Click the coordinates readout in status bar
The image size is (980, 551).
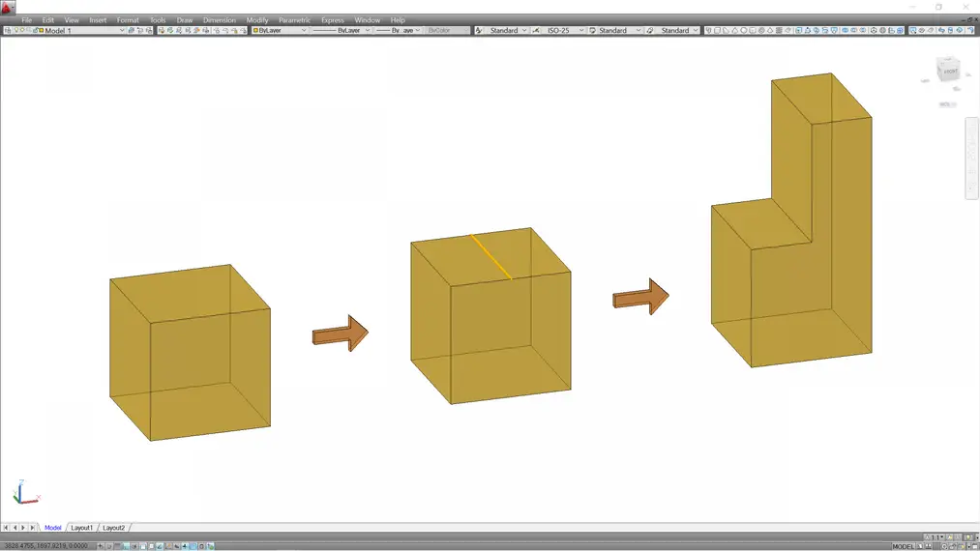46,546
